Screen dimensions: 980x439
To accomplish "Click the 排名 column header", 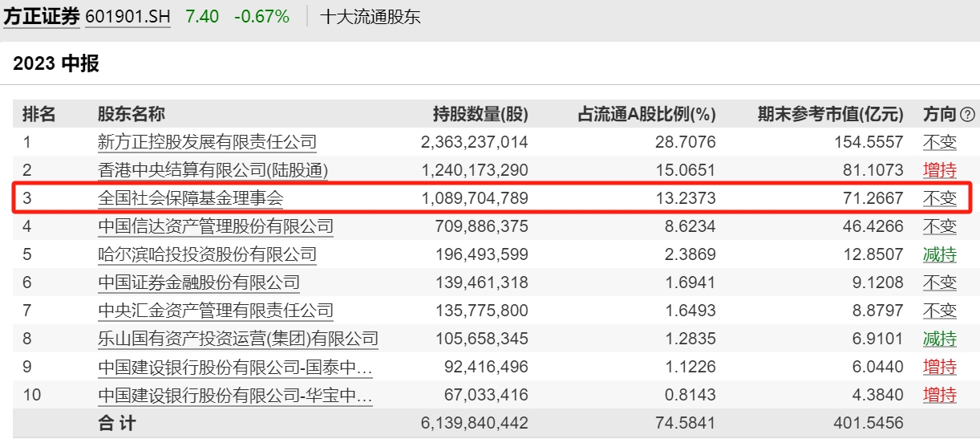I will 39,114.
